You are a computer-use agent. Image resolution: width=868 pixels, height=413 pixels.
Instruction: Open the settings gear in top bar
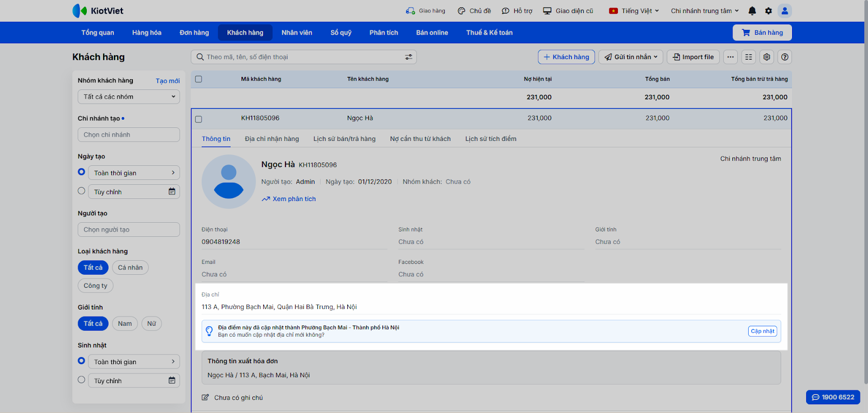[x=768, y=11]
